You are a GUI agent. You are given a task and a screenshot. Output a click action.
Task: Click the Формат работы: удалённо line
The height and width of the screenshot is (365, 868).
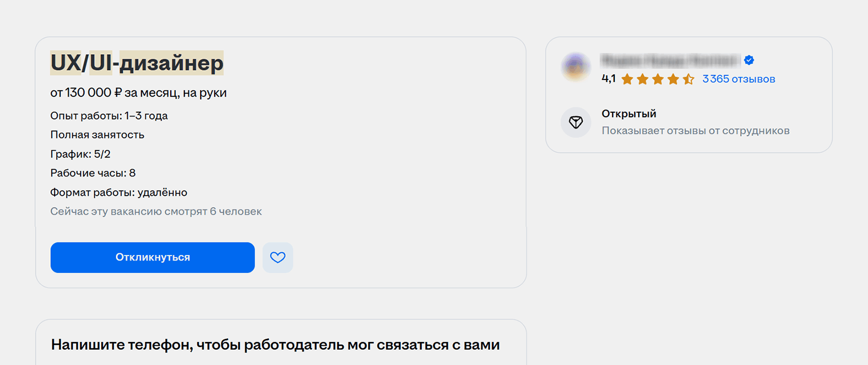tap(118, 192)
